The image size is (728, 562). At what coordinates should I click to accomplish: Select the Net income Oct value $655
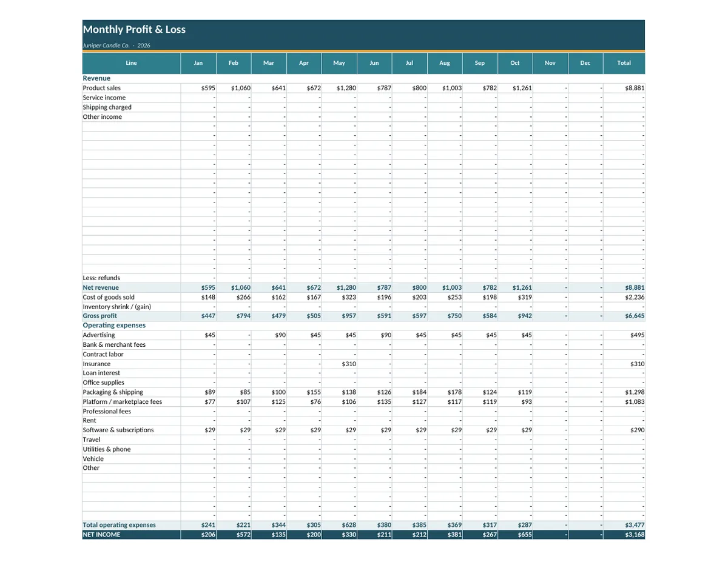click(x=525, y=535)
